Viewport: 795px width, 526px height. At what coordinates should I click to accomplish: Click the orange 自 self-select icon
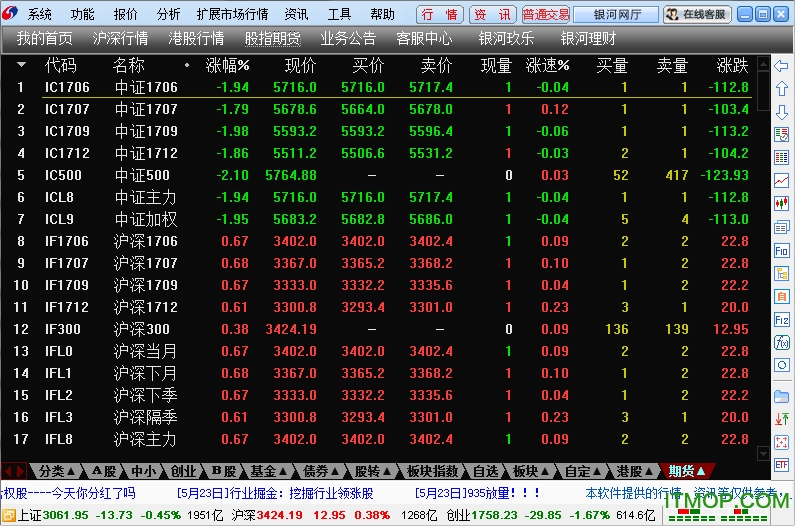(x=781, y=296)
